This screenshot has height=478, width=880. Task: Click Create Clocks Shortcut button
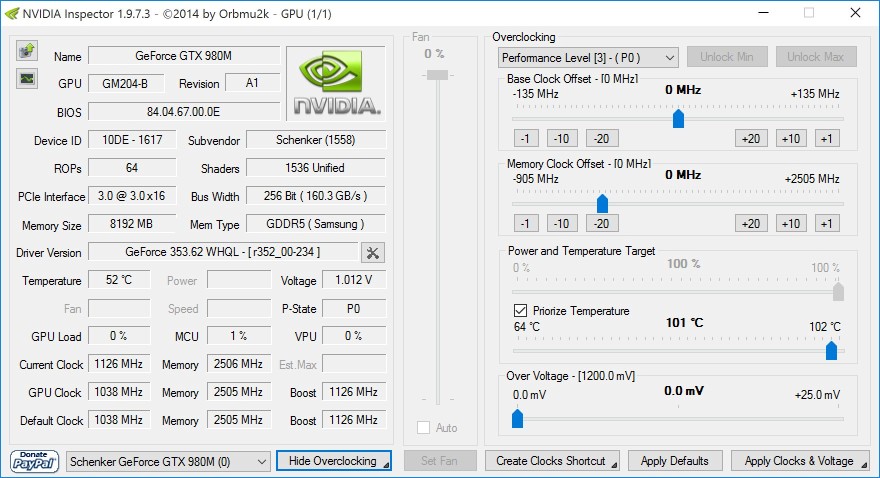pyautogui.click(x=552, y=461)
